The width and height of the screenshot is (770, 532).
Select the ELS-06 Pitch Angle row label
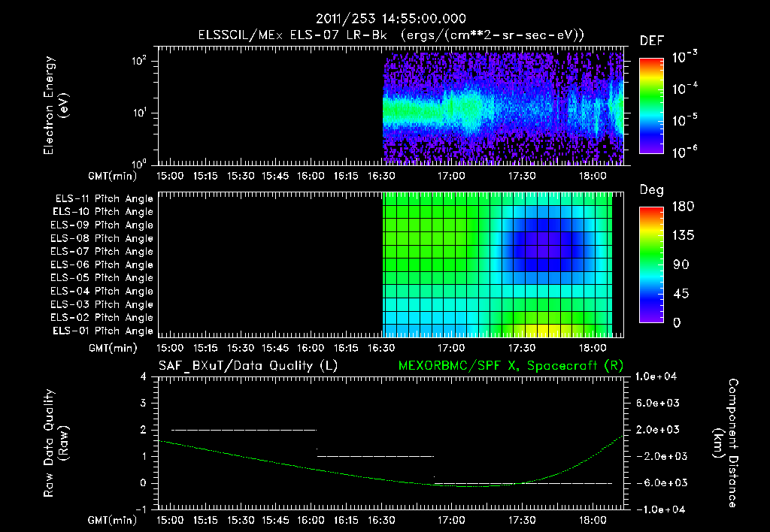click(102, 265)
